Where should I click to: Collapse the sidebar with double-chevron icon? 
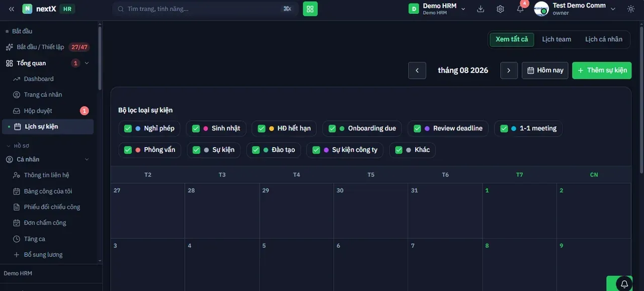tap(11, 9)
